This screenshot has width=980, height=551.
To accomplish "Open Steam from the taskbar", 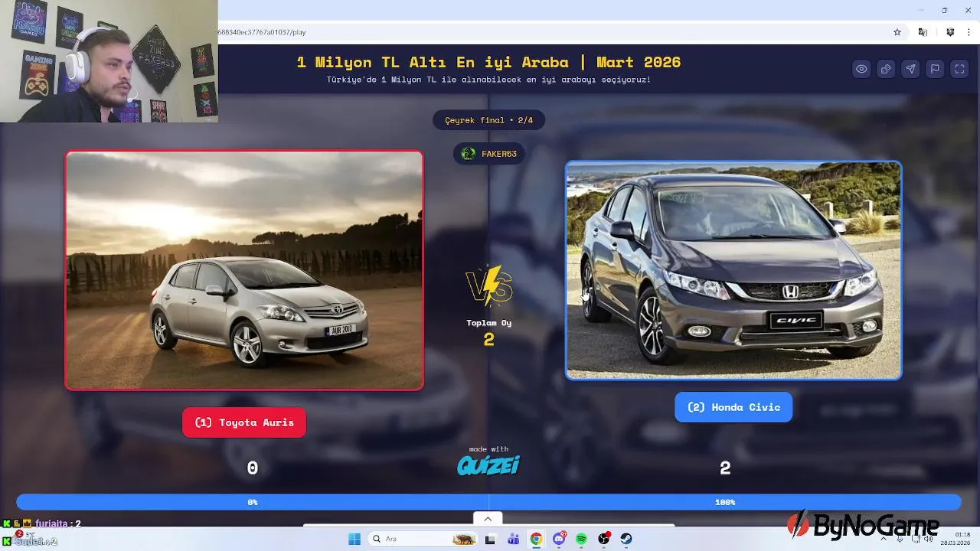I will pos(626,539).
